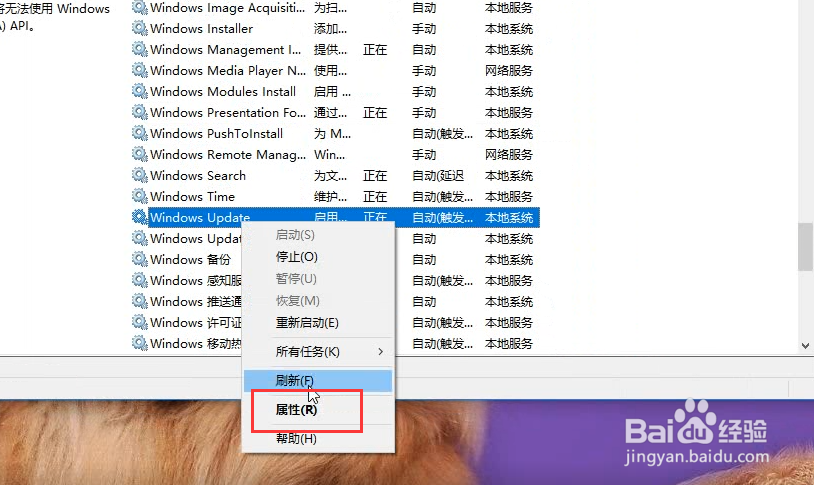Select the highlighted Windows Update service
Viewport: 814px width, 485px height.
tap(200, 217)
